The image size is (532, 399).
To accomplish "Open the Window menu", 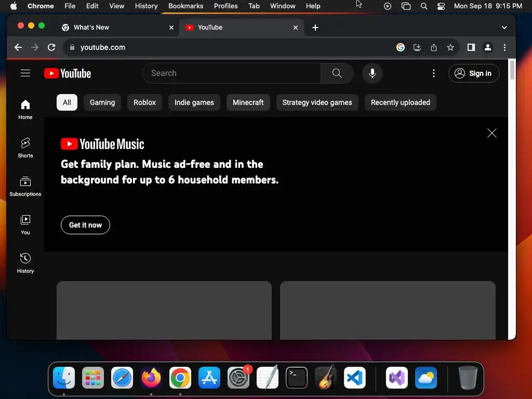I will tap(283, 6).
